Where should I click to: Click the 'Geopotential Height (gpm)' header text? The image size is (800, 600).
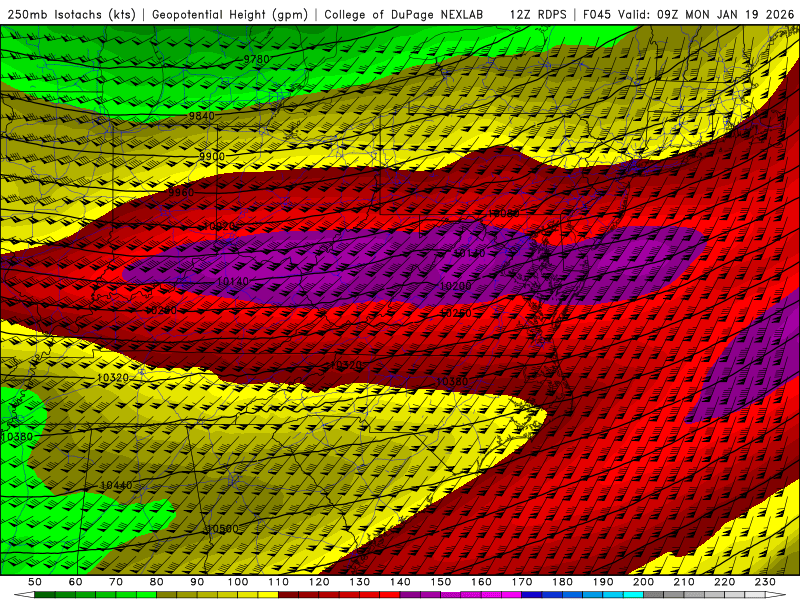click(230, 15)
